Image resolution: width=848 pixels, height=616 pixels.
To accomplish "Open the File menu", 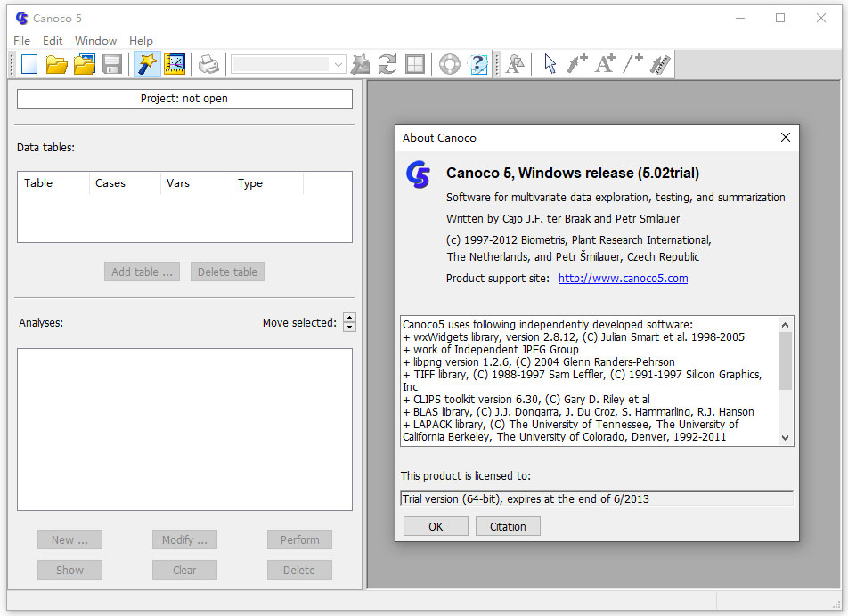I will [21, 41].
